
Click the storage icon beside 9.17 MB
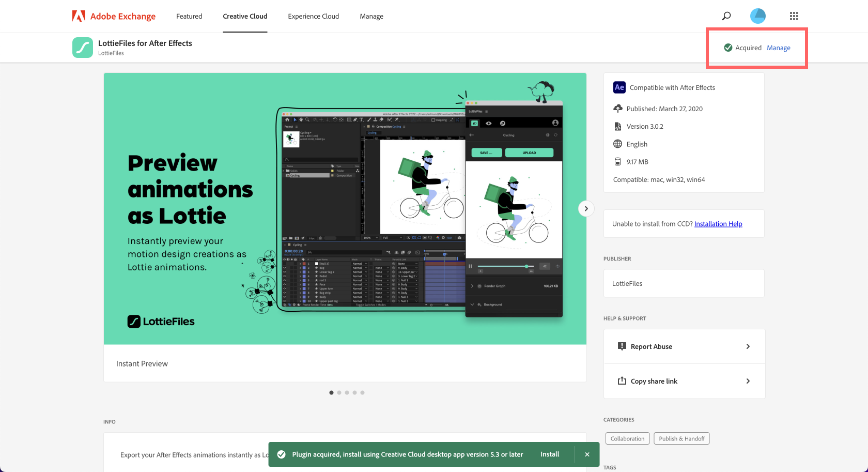point(617,162)
